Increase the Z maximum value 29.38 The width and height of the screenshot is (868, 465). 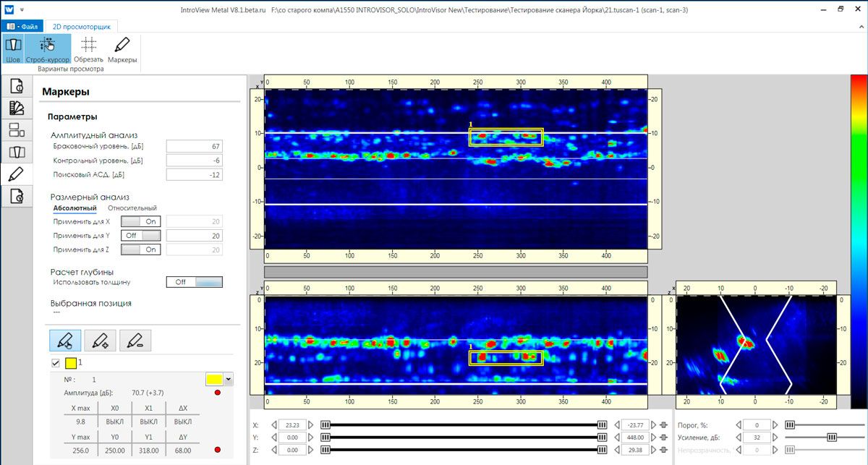point(652,450)
